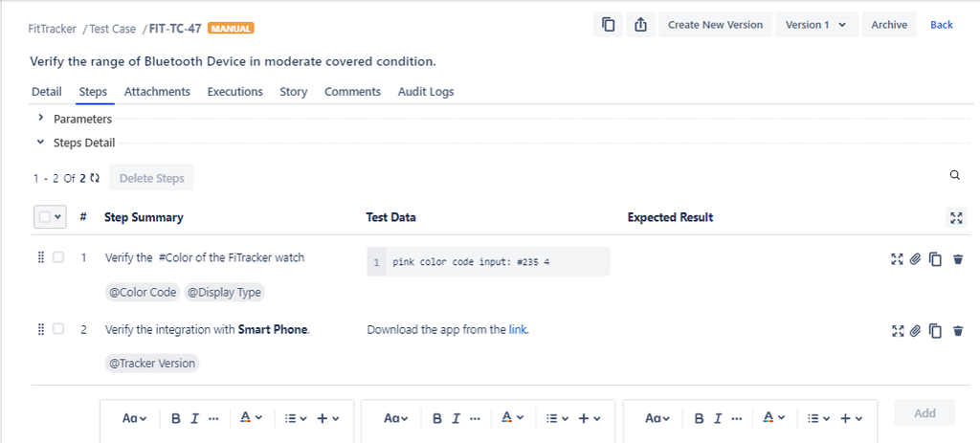Open the Audit Logs tab

pyautogui.click(x=426, y=92)
